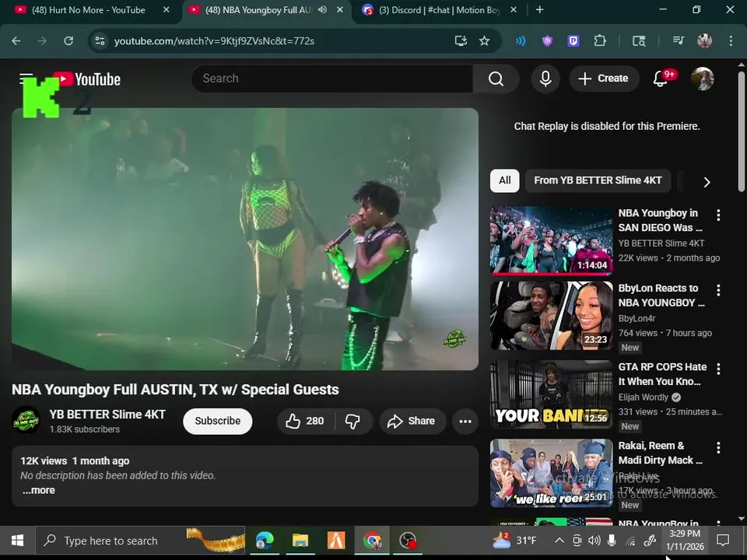Screen dimensions: 747x560
Task: Open site information icon in address bar
Action: tap(100, 41)
